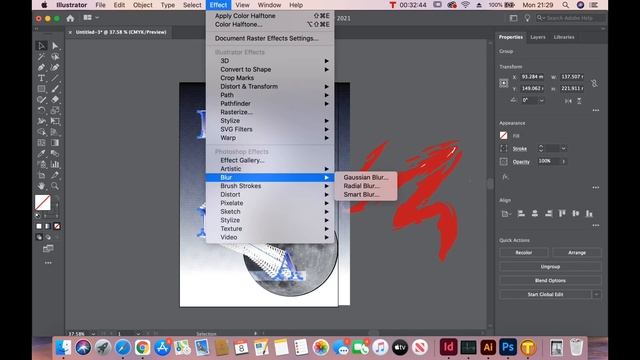Expand the opacity slider arrow
The height and width of the screenshot is (360, 640).
(564, 161)
